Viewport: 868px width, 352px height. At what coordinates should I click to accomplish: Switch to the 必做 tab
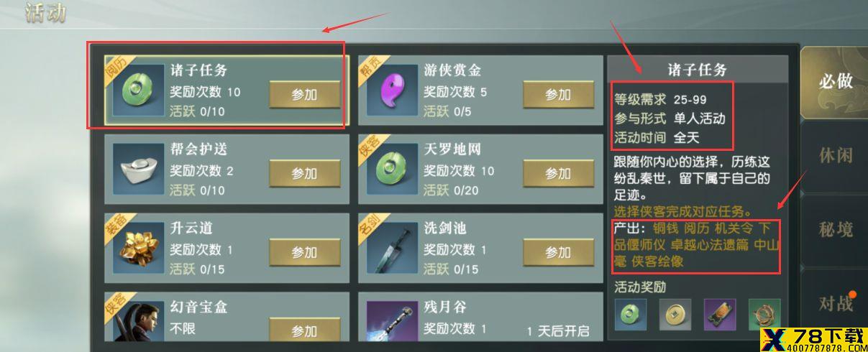coord(835,81)
